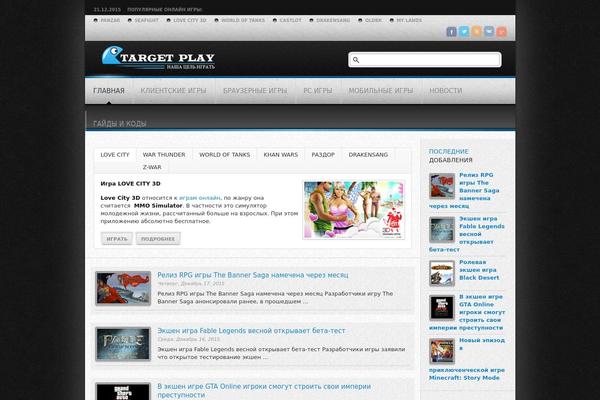Click the Target Play logo

tap(158, 58)
